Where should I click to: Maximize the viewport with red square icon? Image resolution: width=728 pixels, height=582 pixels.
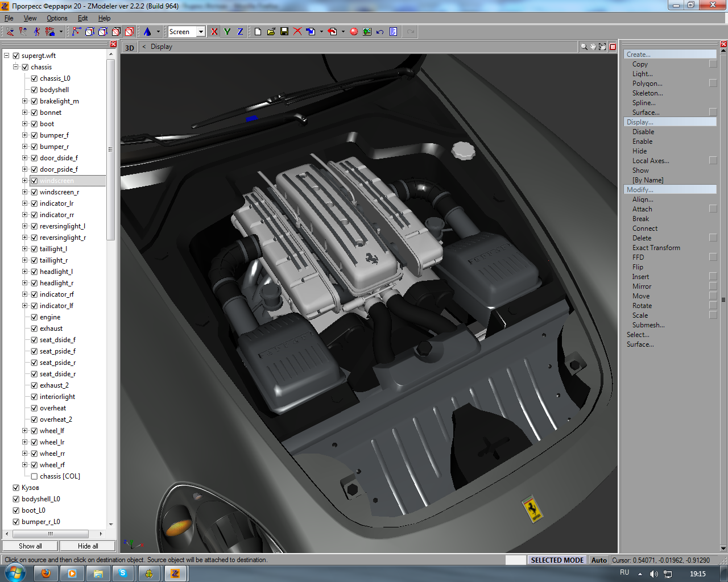[x=613, y=47]
